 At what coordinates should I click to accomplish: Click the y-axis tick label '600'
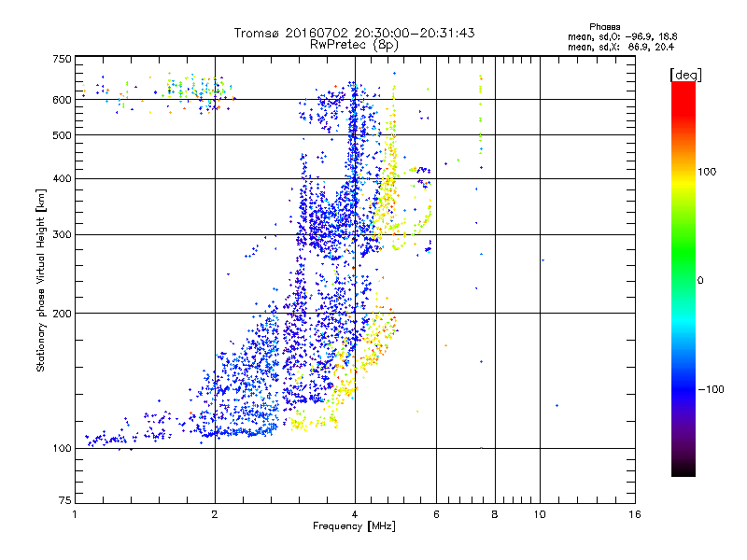pyautogui.click(x=63, y=100)
